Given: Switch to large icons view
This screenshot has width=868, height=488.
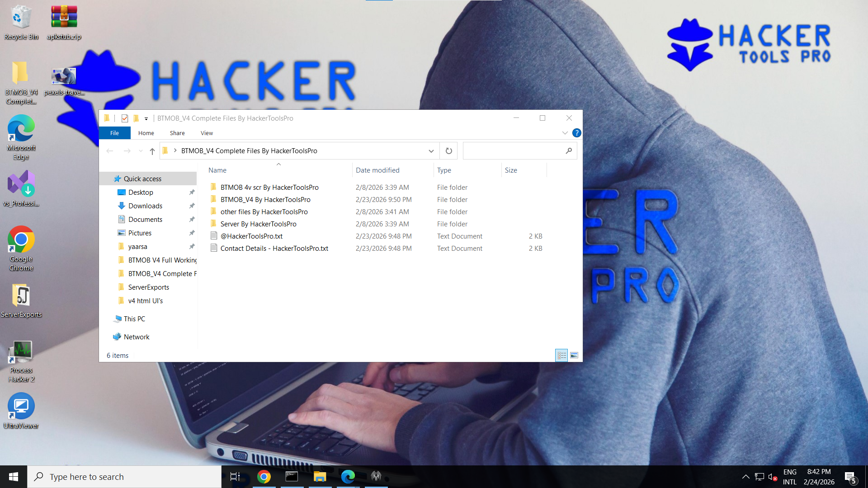Looking at the screenshot, I should [574, 356].
